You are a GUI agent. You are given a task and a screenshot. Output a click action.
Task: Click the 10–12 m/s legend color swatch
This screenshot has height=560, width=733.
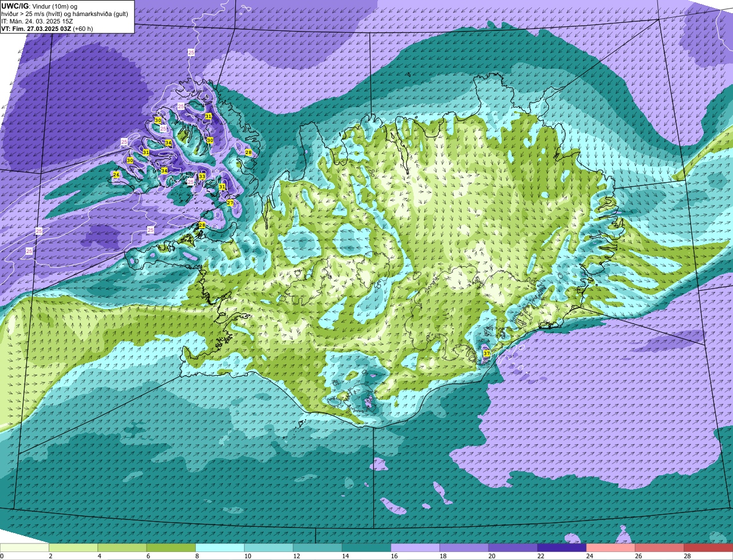pos(269,548)
